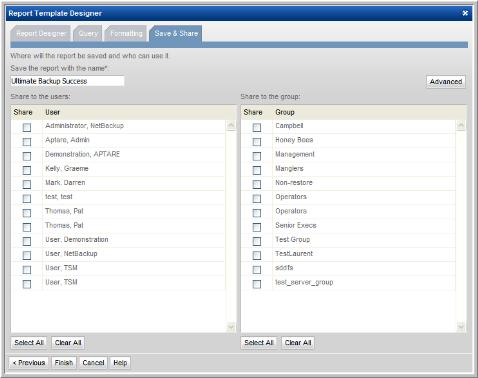Enable sharing with User, Demonstration
478x378 pixels.
(27, 241)
